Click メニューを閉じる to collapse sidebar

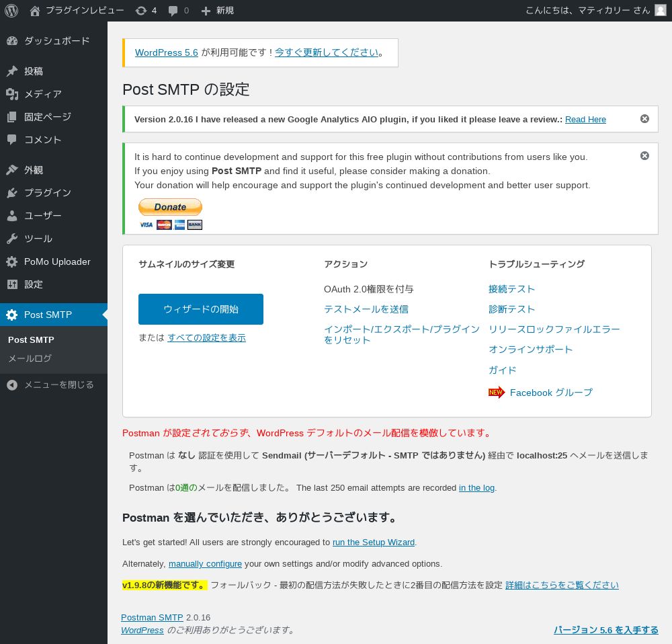click(58, 385)
